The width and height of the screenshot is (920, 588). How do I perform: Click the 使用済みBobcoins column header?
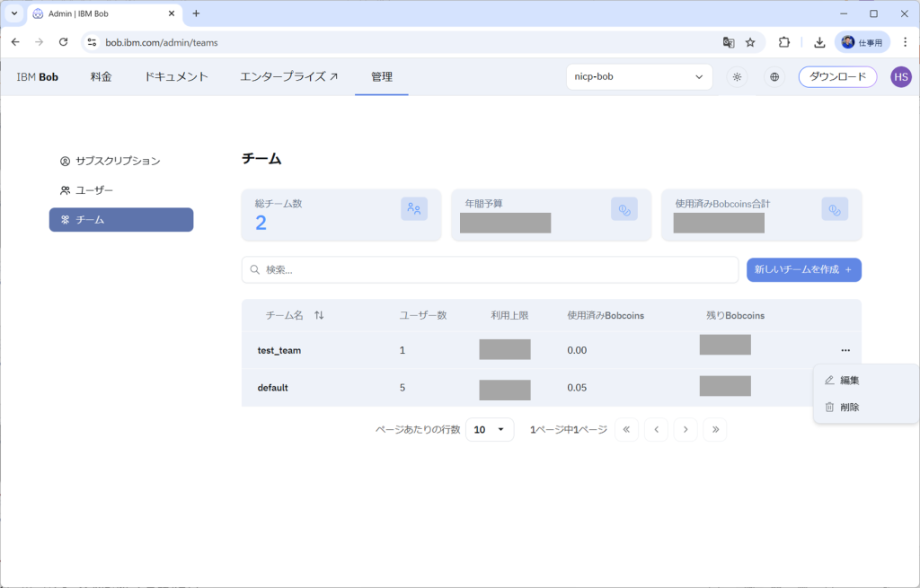(606, 315)
